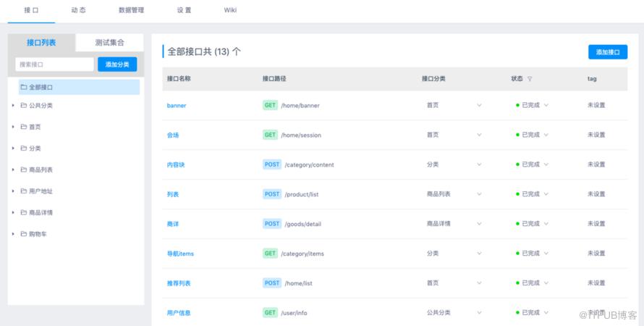Image resolution: width=644 pixels, height=326 pixels.
Task: Focus the 搜索接口 search field
Action: pyautogui.click(x=54, y=64)
